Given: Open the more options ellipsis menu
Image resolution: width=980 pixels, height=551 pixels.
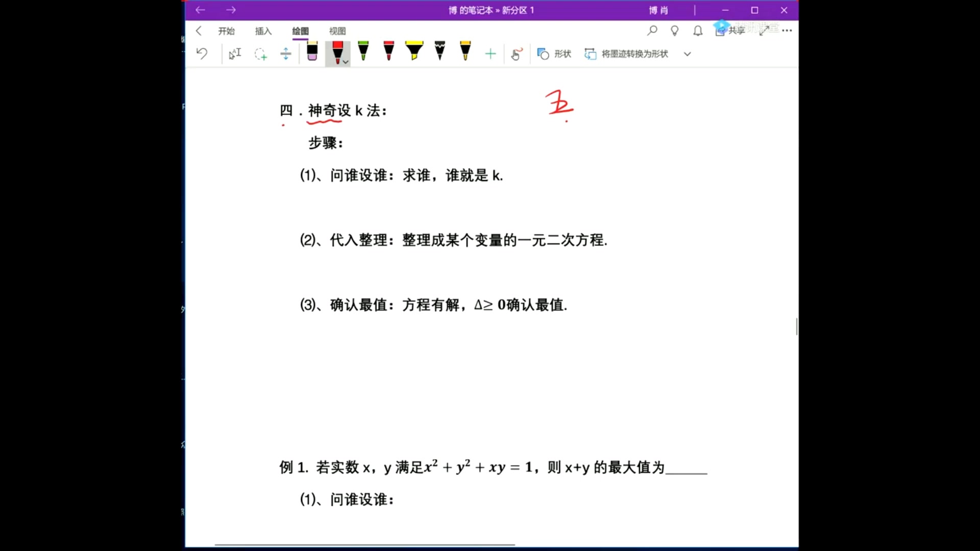Looking at the screenshot, I should [787, 31].
